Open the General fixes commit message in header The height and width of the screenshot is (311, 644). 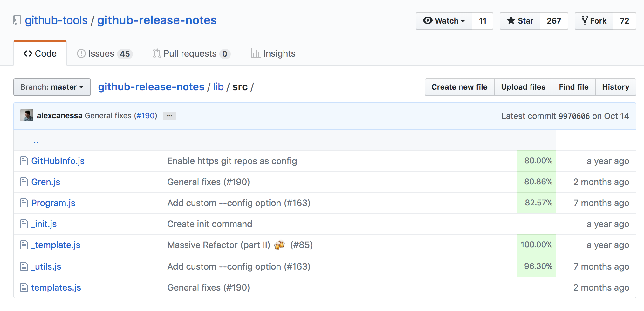point(108,116)
